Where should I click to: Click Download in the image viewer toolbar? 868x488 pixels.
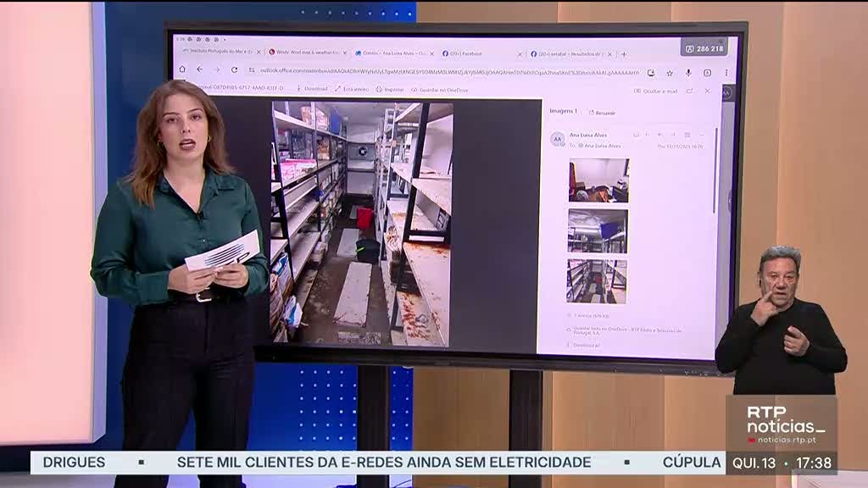point(311,88)
